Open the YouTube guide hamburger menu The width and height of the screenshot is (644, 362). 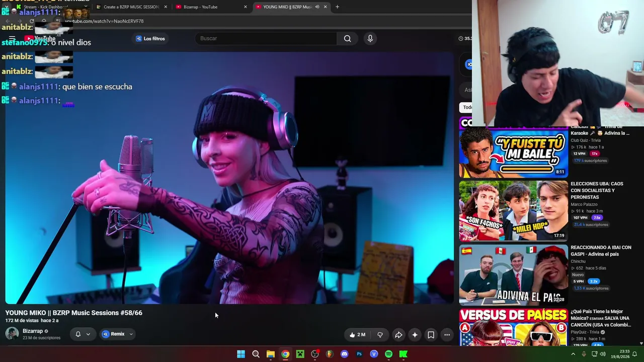[12, 38]
